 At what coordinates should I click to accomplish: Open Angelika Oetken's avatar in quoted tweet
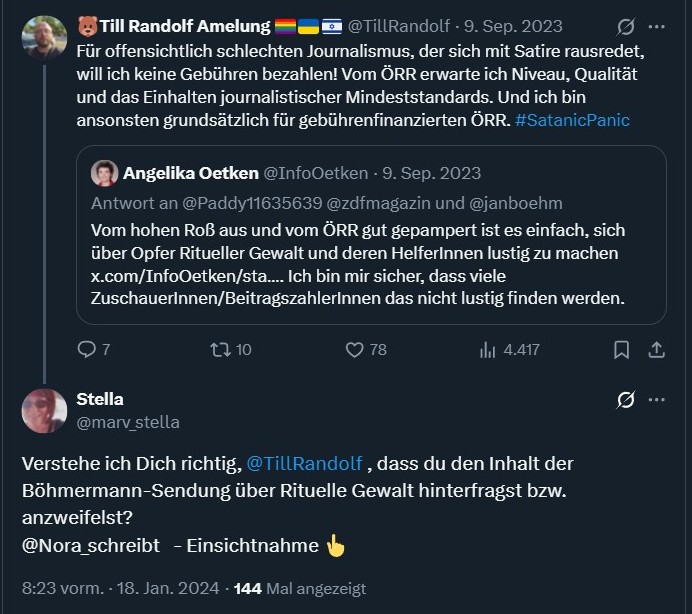click(104, 173)
